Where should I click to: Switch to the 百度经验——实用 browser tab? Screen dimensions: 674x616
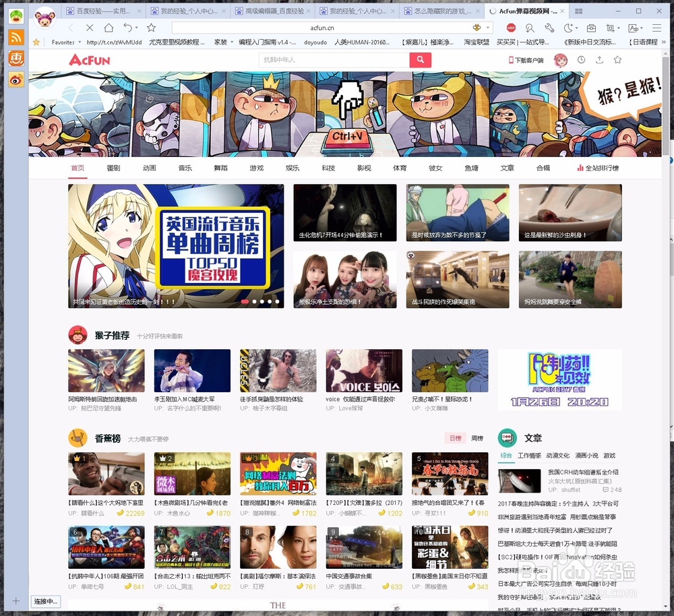[x=103, y=11]
